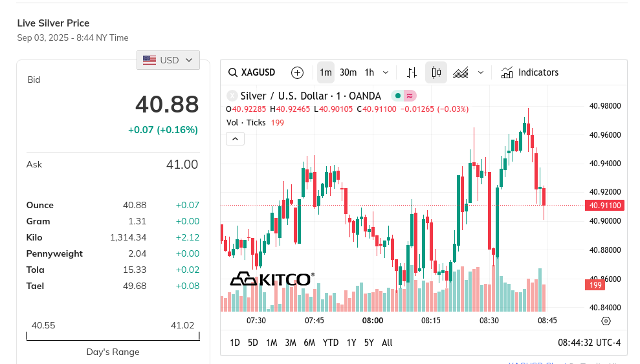Click the Vol · Ticks indicator legend

(x=246, y=123)
